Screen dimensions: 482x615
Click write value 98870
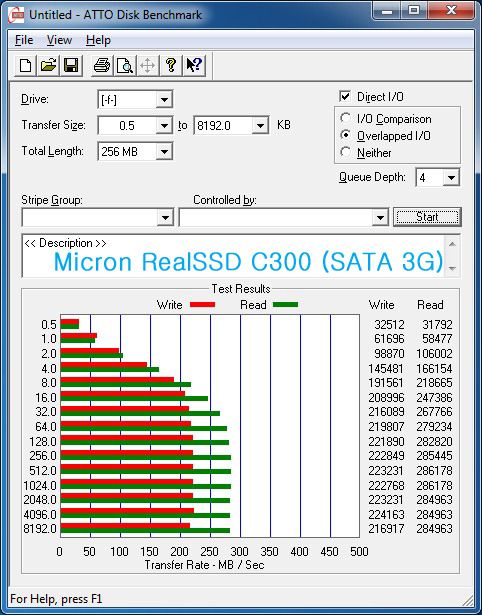click(x=389, y=353)
